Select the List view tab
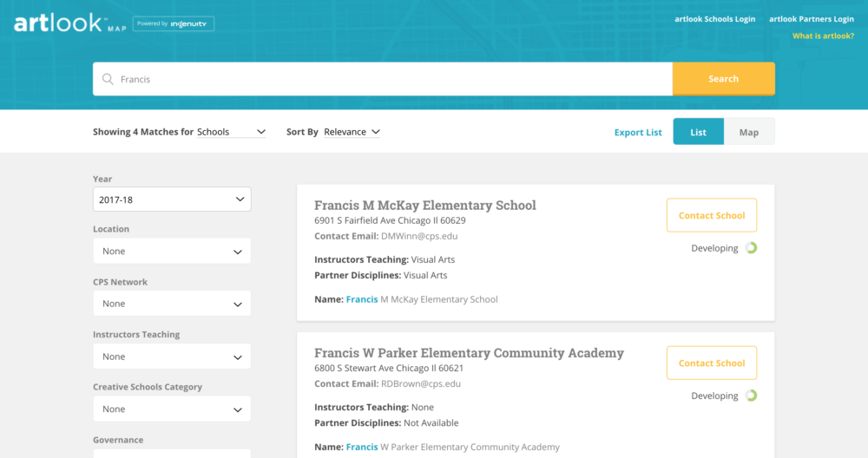Image resolution: width=868 pixels, height=458 pixels. pyautogui.click(x=698, y=132)
